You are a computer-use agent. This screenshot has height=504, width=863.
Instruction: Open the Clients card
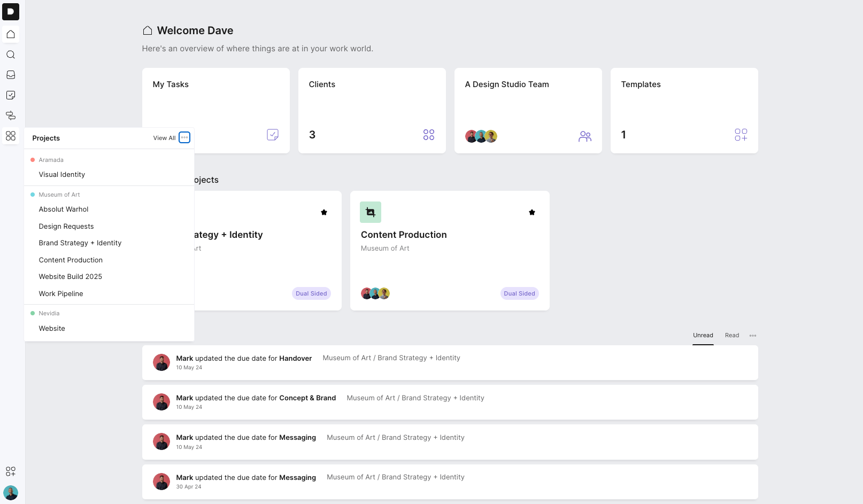(372, 111)
